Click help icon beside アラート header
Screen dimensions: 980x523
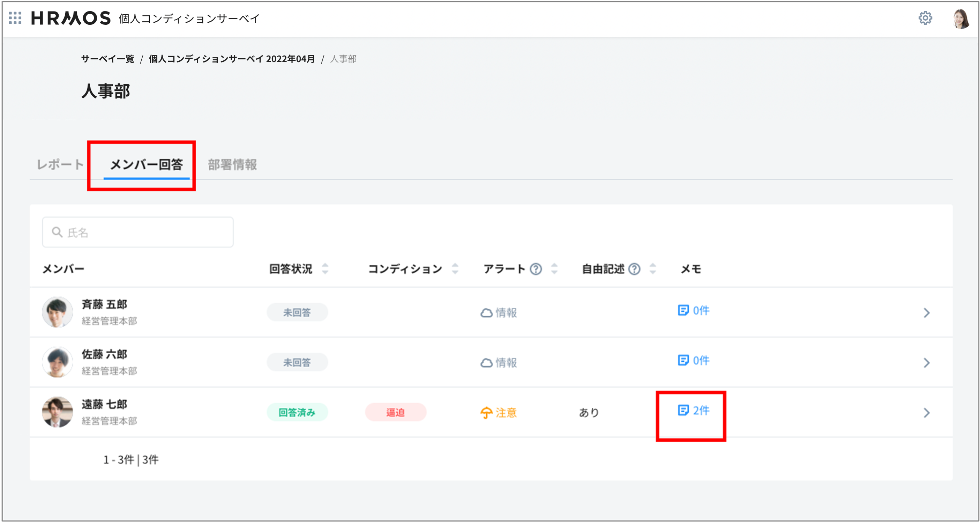[536, 269]
